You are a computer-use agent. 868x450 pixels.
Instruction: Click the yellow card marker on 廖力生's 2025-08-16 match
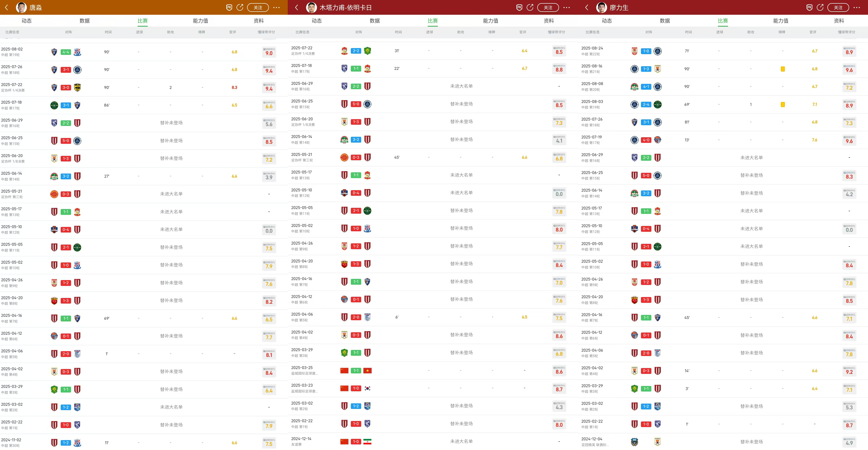point(783,69)
